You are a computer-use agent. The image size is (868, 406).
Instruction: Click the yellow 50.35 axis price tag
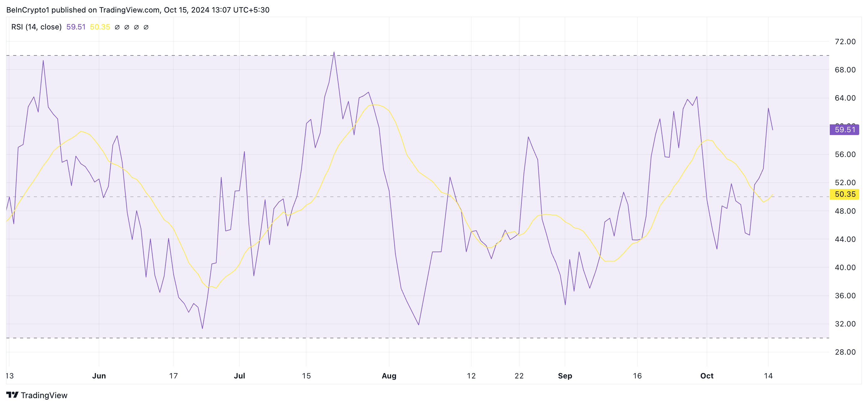click(844, 194)
